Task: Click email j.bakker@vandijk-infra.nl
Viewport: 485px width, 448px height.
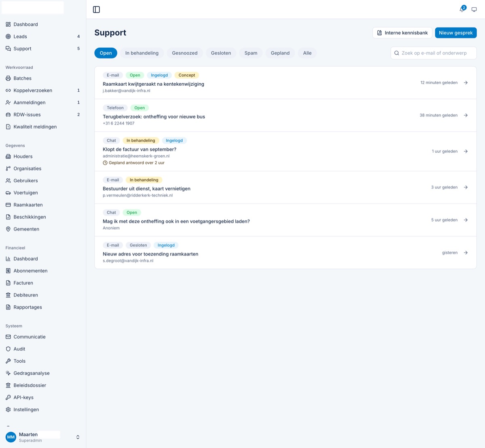Action: click(127, 91)
